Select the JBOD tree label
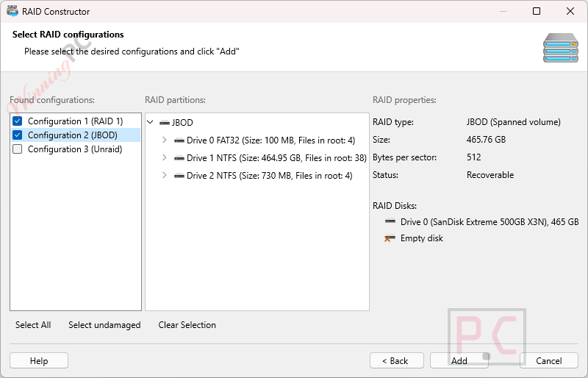The image size is (588, 378). pos(182,123)
